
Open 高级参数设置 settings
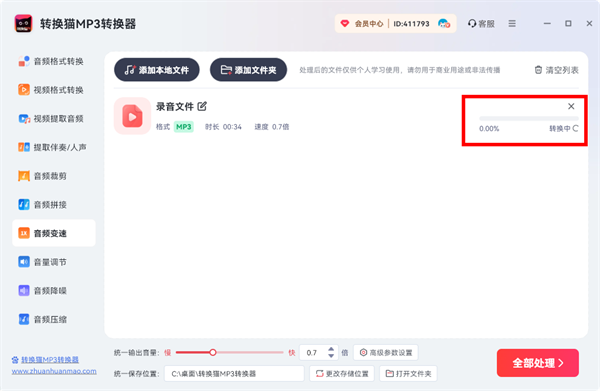386,352
